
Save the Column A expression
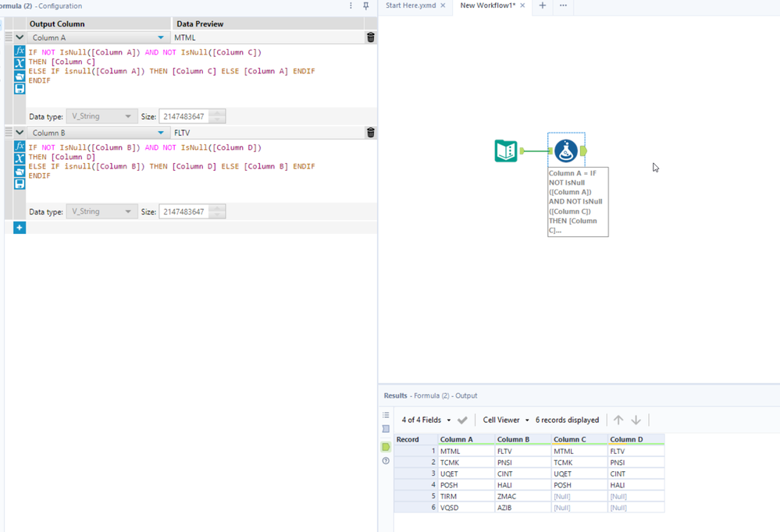[20, 88]
